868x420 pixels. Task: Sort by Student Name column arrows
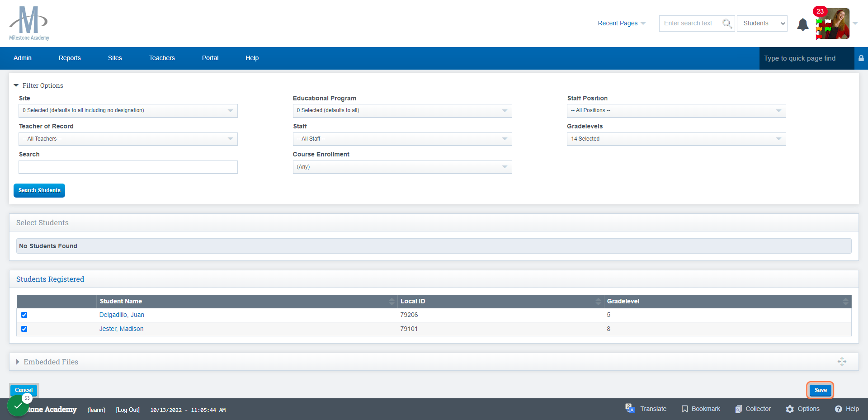(392, 302)
